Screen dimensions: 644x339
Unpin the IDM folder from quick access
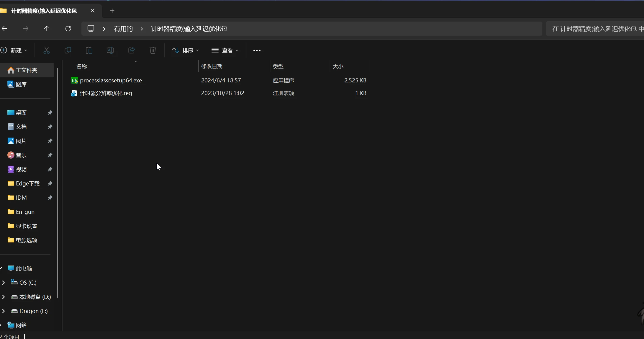click(x=50, y=198)
